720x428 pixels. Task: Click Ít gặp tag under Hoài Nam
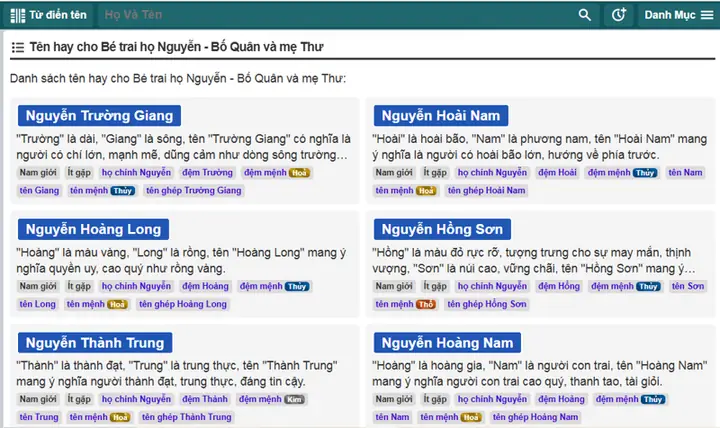tap(435, 173)
